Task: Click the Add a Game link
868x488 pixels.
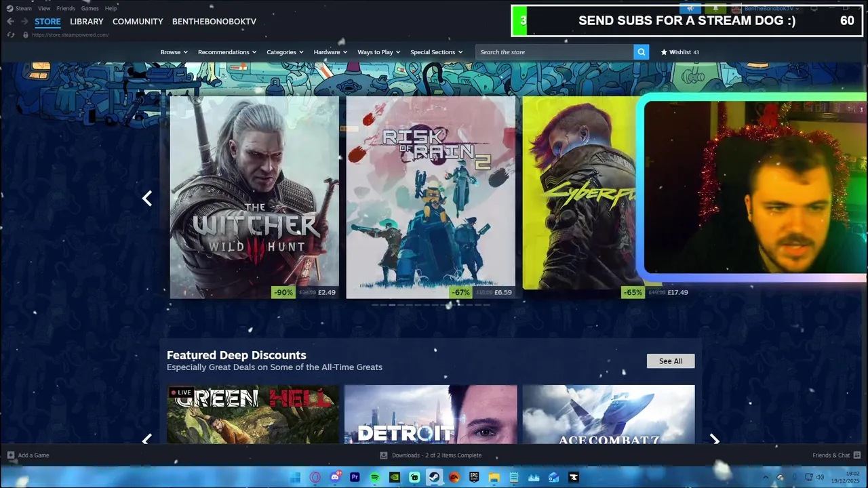Action: (x=33, y=455)
